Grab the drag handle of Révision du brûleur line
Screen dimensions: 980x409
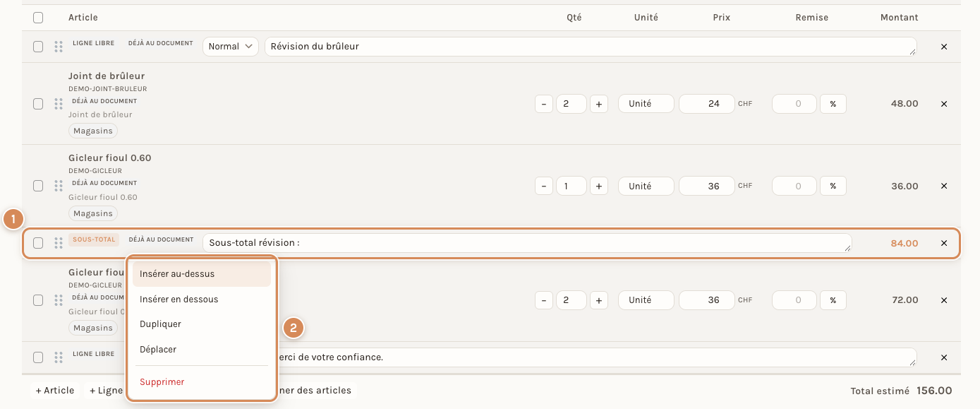coord(59,47)
